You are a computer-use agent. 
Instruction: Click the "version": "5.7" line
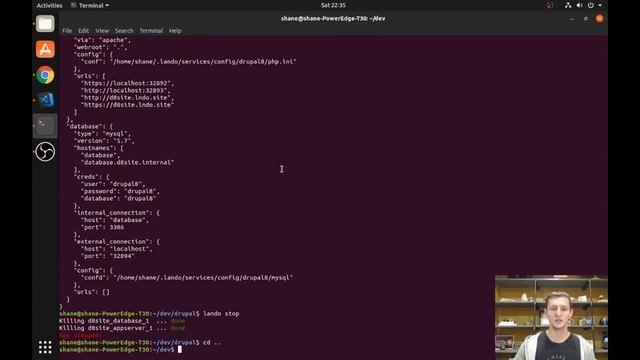(104, 141)
